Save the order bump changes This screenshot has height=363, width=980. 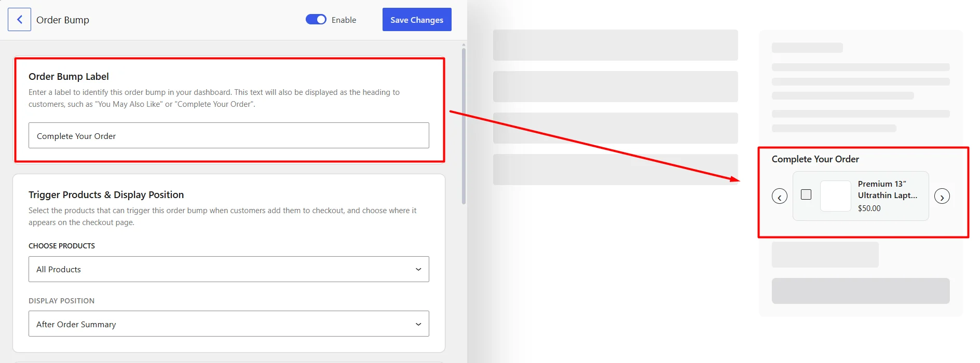[x=417, y=20]
